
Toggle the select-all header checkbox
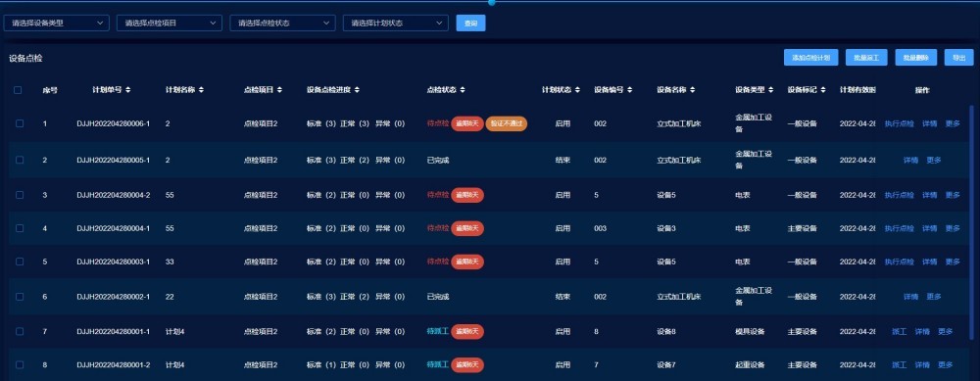tap(18, 90)
